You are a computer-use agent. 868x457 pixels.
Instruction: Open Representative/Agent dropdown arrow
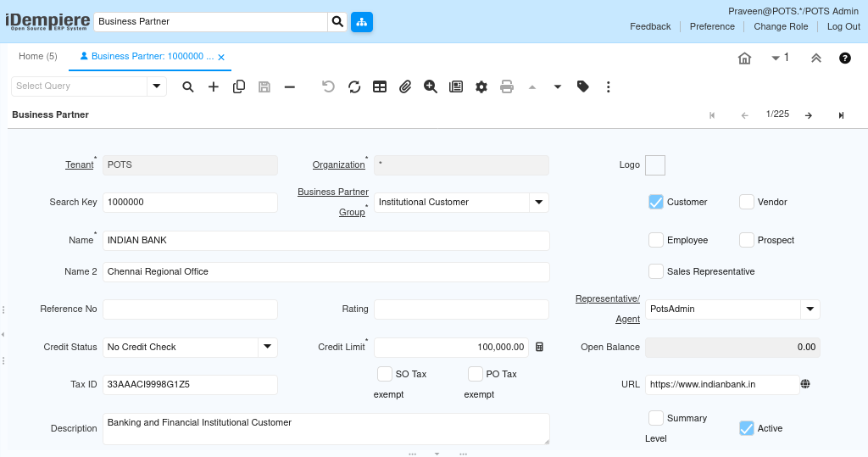pos(810,309)
